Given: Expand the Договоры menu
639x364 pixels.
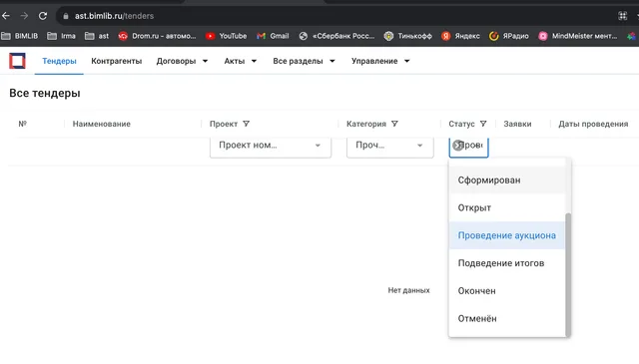Looking at the screenshot, I should coord(182,61).
